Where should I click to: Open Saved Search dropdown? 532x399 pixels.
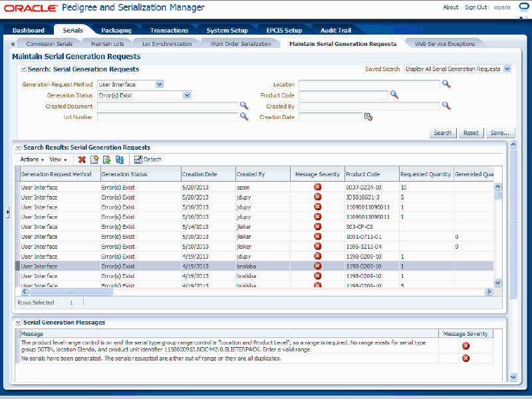tap(507, 69)
